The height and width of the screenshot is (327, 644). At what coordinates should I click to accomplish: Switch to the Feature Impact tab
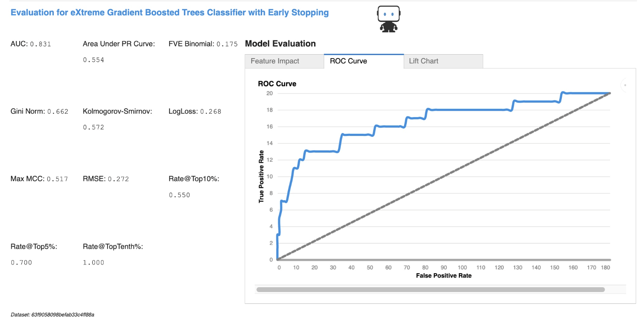[275, 61]
